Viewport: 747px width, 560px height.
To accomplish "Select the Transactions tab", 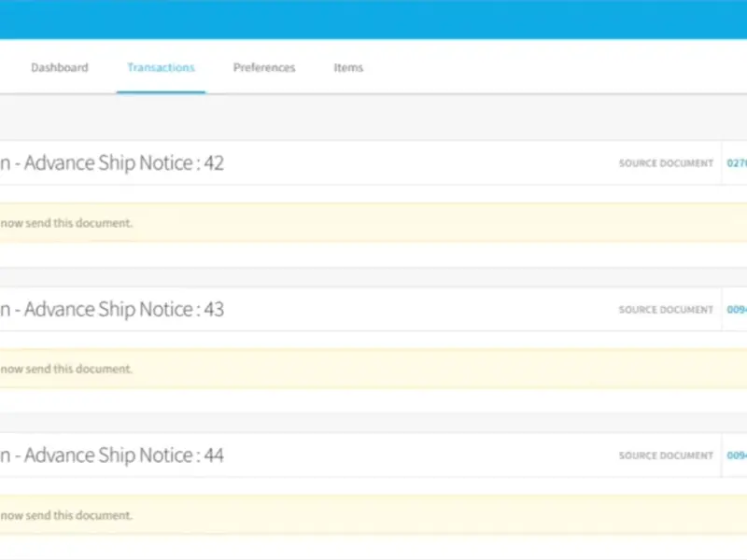I will [x=161, y=68].
